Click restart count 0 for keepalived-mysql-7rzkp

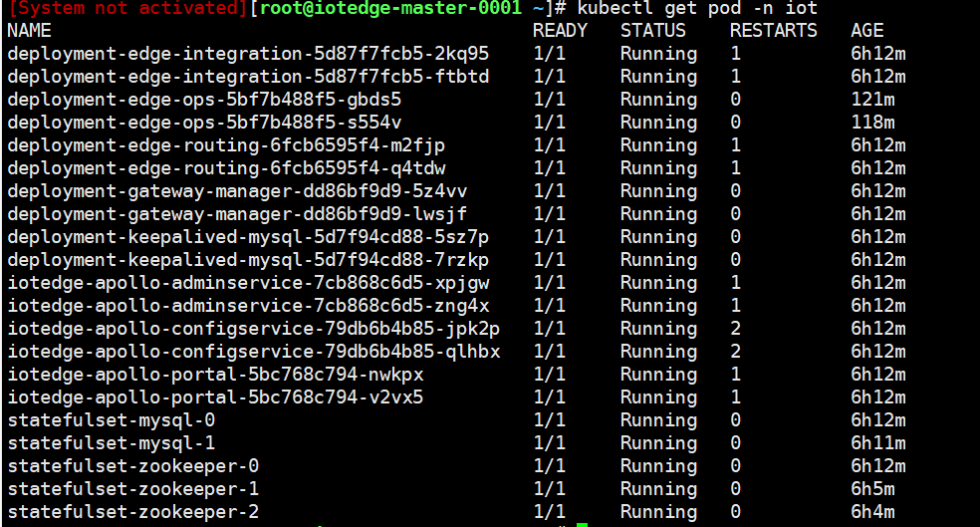tap(736, 260)
